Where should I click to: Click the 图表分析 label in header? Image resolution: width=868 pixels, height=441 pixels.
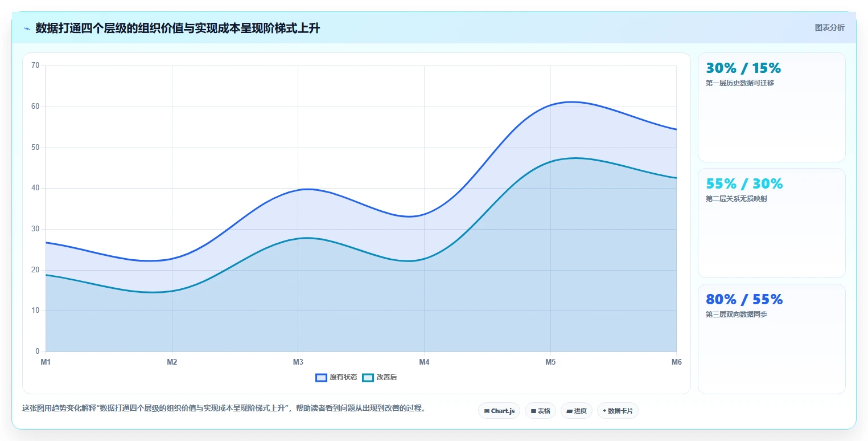[x=829, y=27]
